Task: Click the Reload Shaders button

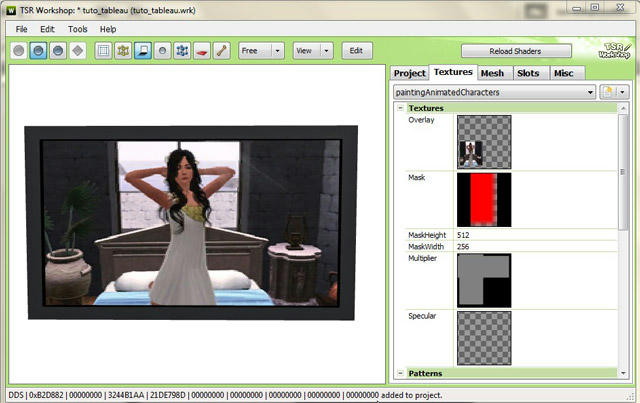Action: (x=516, y=51)
